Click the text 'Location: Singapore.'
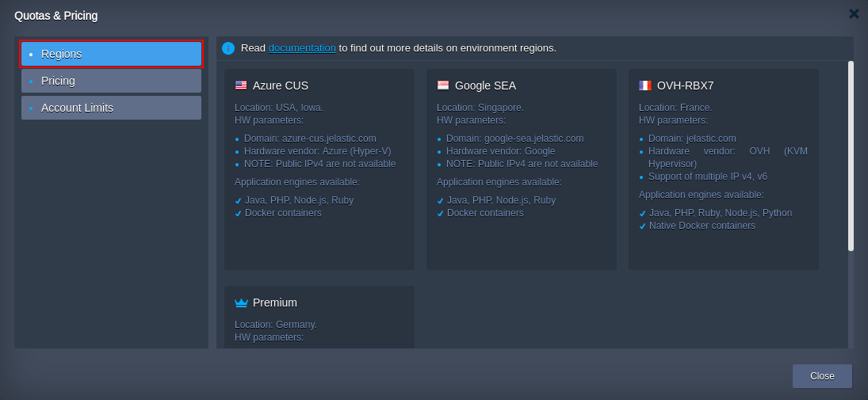The height and width of the screenshot is (400, 868). click(480, 108)
